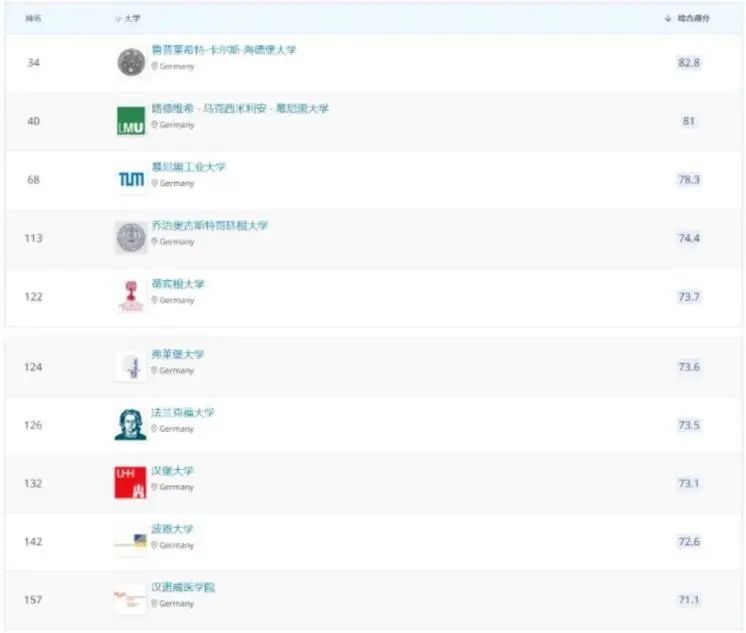Click the Germany location under rank 113

pyautogui.click(x=173, y=242)
